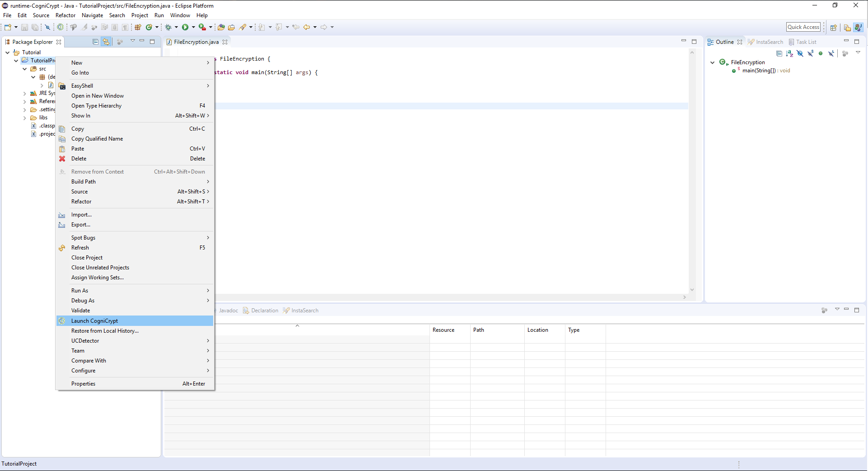The image size is (868, 471).
Task: Click the editor vertical scrollbar down arrow
Action: click(692, 290)
